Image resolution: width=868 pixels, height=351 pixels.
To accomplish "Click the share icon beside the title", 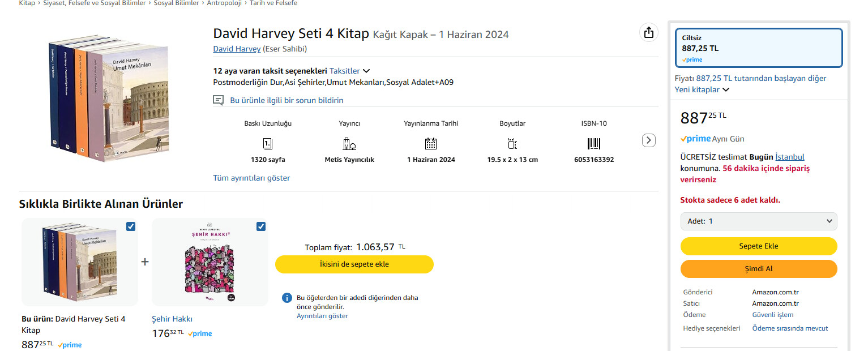I will [649, 33].
